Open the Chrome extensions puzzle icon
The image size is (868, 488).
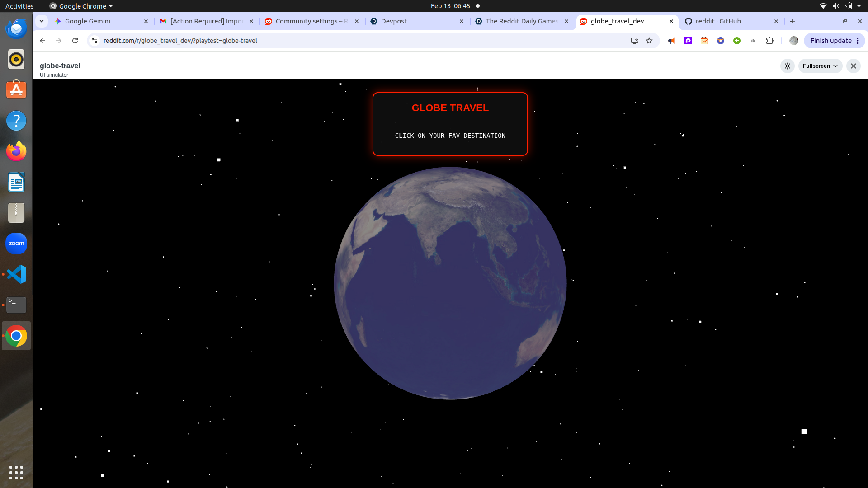pyautogui.click(x=769, y=41)
